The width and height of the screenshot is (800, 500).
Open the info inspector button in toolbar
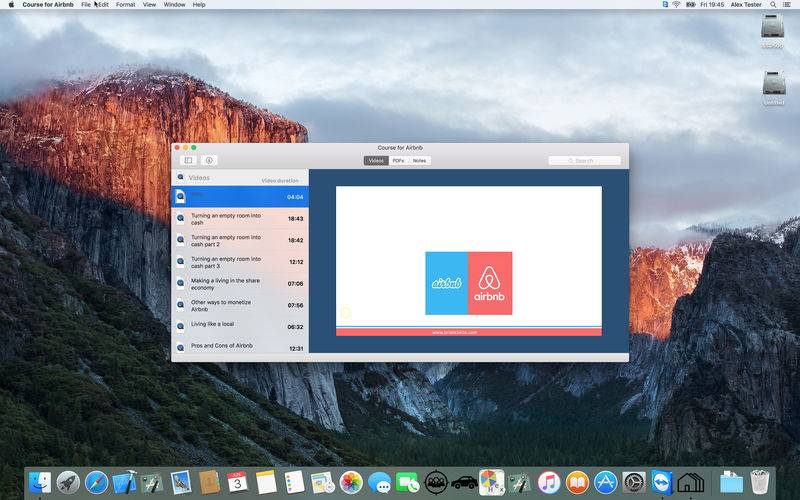click(209, 160)
